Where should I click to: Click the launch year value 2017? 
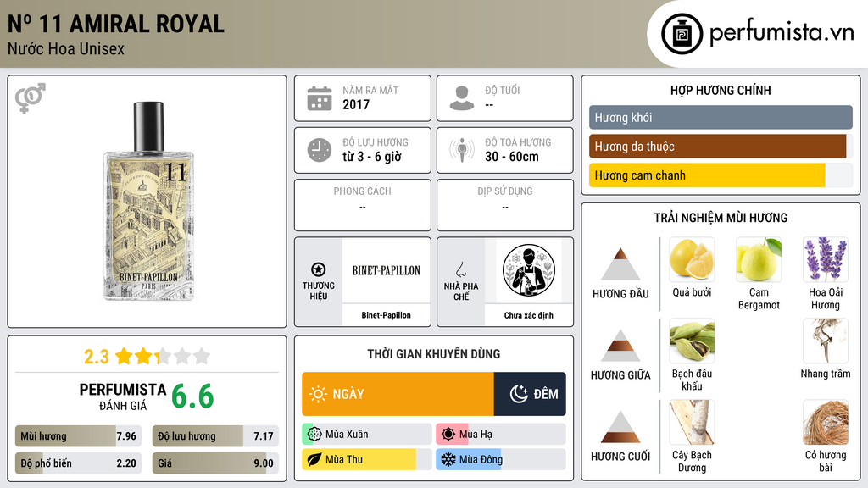pos(356,104)
